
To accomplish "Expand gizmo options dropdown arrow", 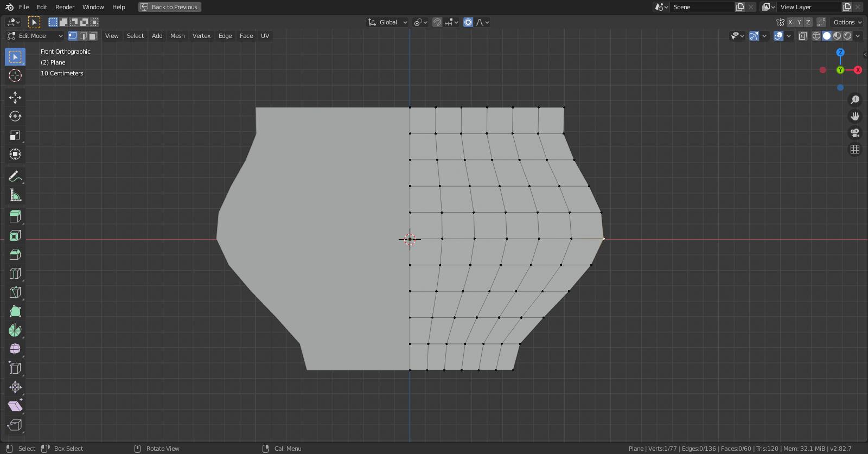I will pyautogui.click(x=764, y=36).
